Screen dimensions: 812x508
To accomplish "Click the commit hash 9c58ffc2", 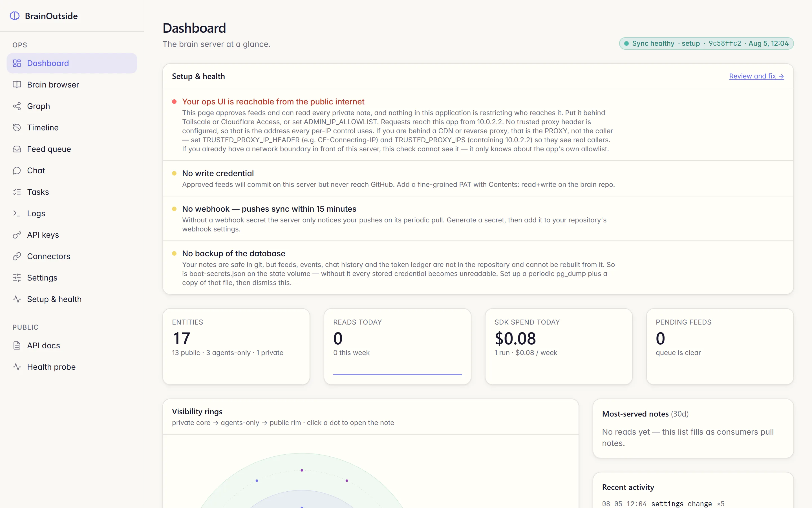I will point(725,43).
